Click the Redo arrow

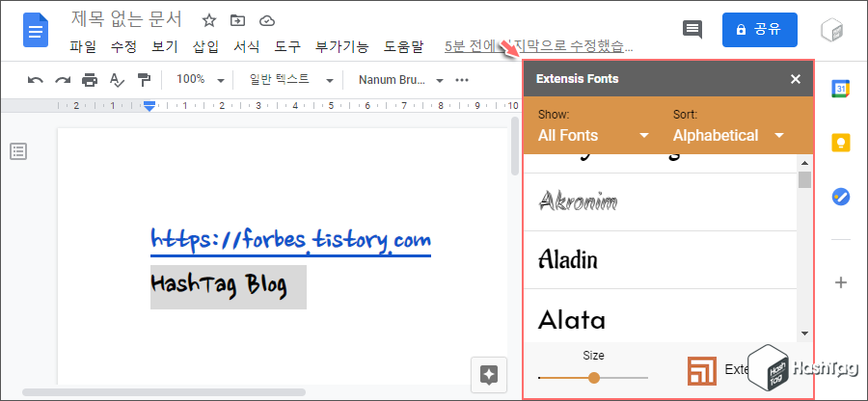point(62,80)
